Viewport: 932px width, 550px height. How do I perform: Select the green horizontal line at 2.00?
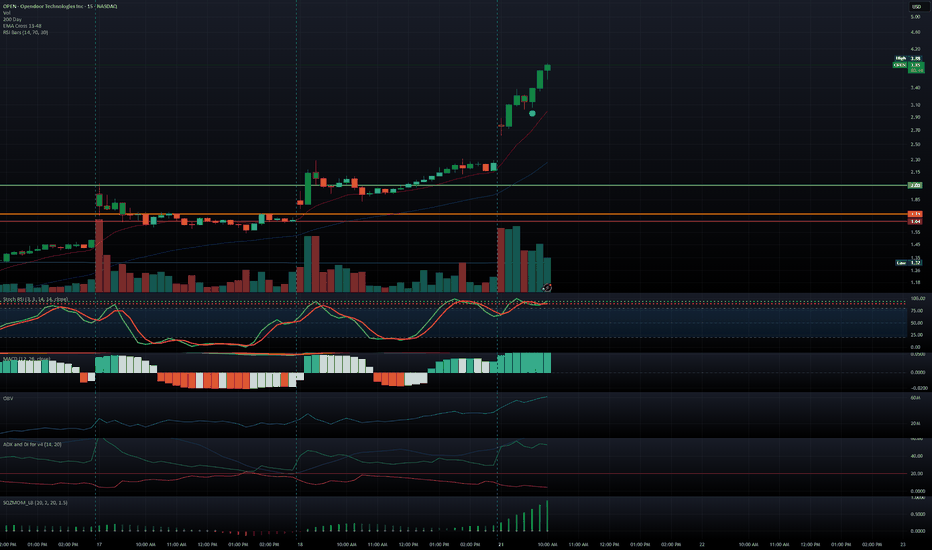(452, 186)
